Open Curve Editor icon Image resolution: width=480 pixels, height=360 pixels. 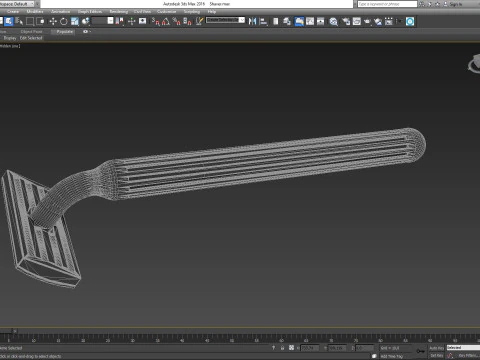tap(310, 21)
